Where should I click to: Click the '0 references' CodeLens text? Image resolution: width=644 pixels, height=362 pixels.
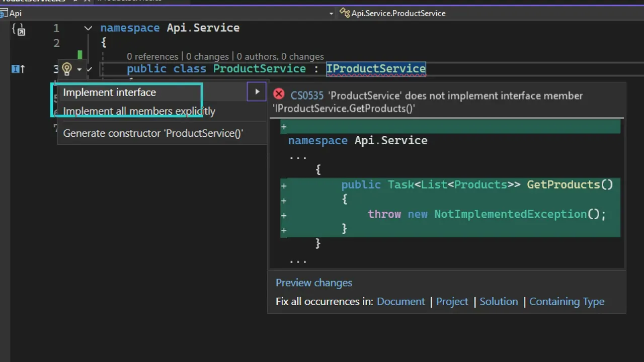tap(152, 56)
